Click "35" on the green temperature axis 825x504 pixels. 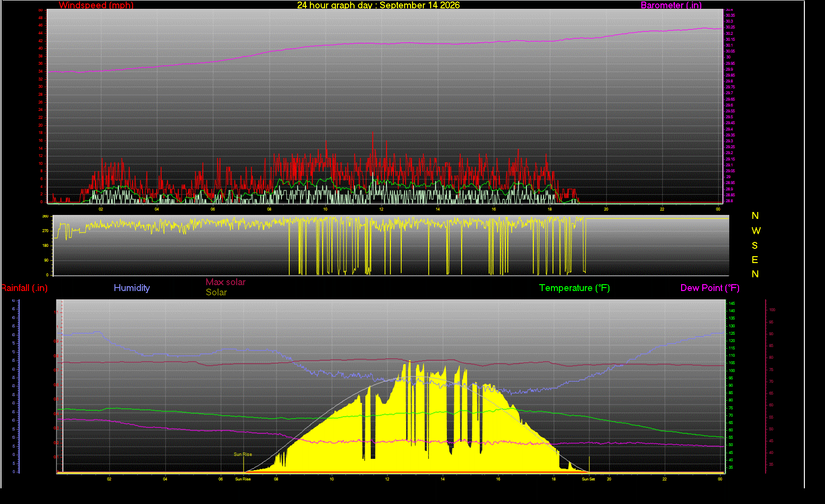pyautogui.click(x=731, y=467)
